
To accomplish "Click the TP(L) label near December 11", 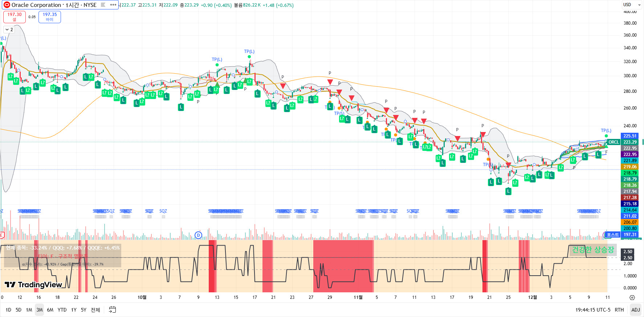I will (606, 131).
